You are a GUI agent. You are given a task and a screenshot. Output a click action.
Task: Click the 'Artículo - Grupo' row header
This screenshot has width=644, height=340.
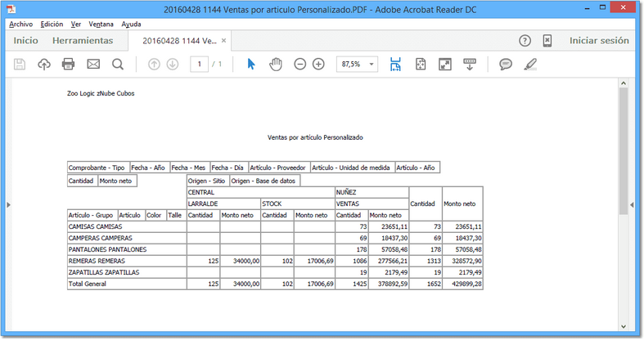[92, 215]
